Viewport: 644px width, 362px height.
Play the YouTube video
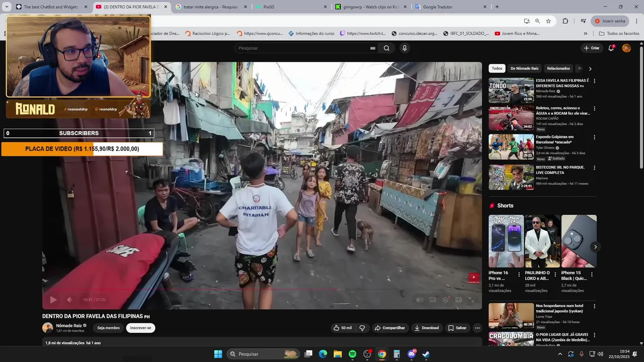click(53, 300)
